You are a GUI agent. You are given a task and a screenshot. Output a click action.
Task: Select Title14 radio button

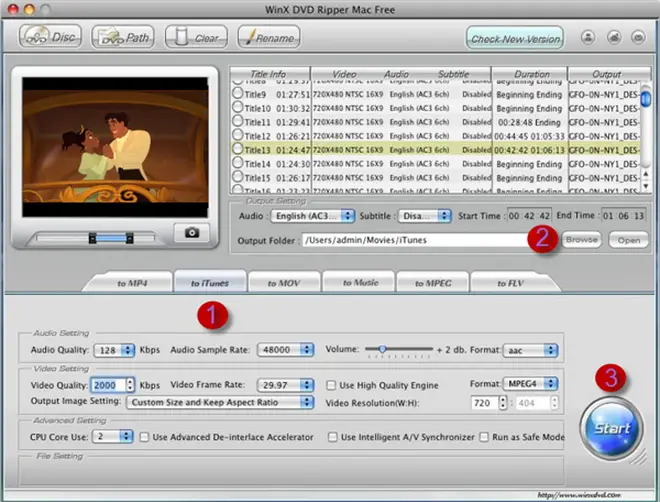click(238, 163)
